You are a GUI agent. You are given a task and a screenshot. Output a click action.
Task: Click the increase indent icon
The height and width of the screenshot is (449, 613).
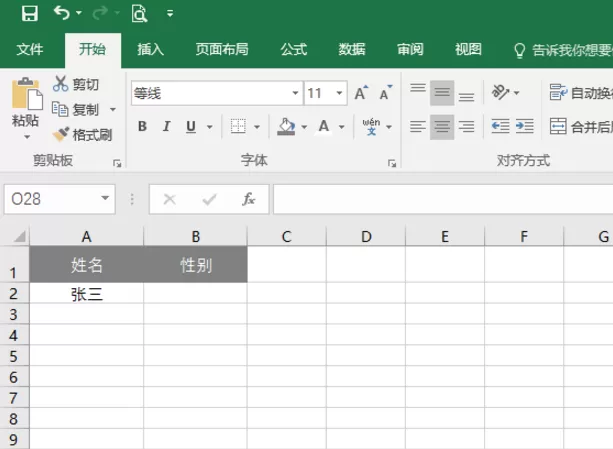(525, 126)
